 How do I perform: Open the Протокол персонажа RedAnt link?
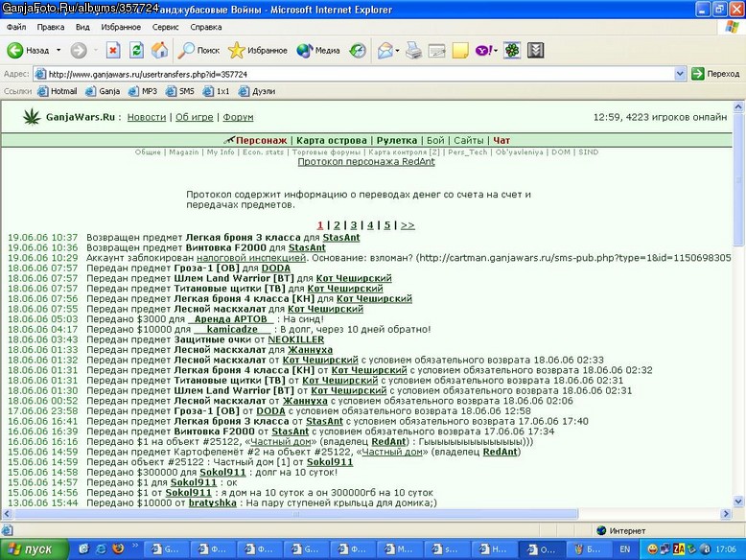[x=366, y=162]
